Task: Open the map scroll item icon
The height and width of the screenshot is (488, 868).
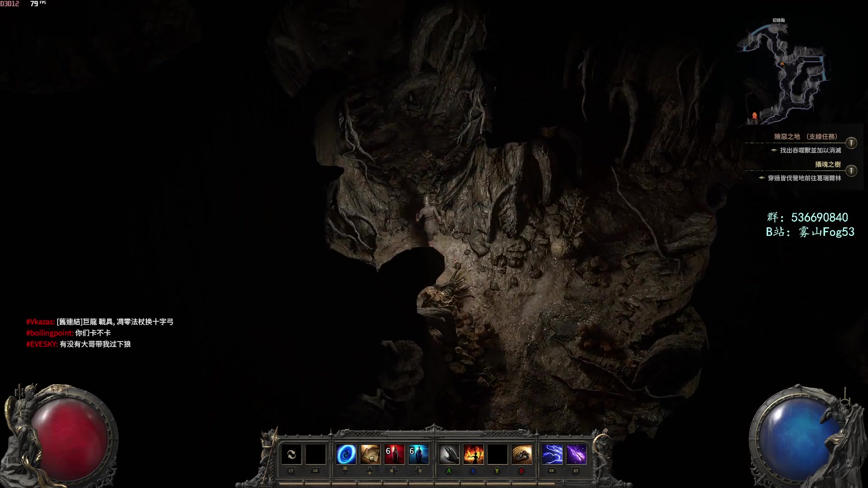Action: coord(370,454)
